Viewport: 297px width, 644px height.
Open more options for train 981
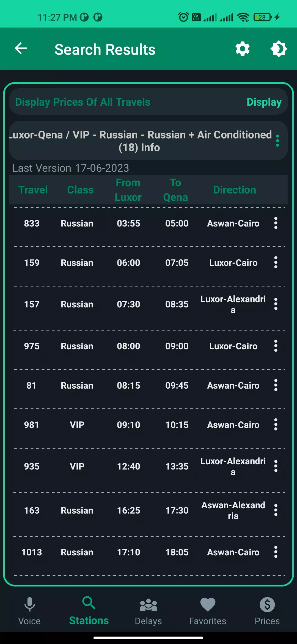(x=276, y=425)
